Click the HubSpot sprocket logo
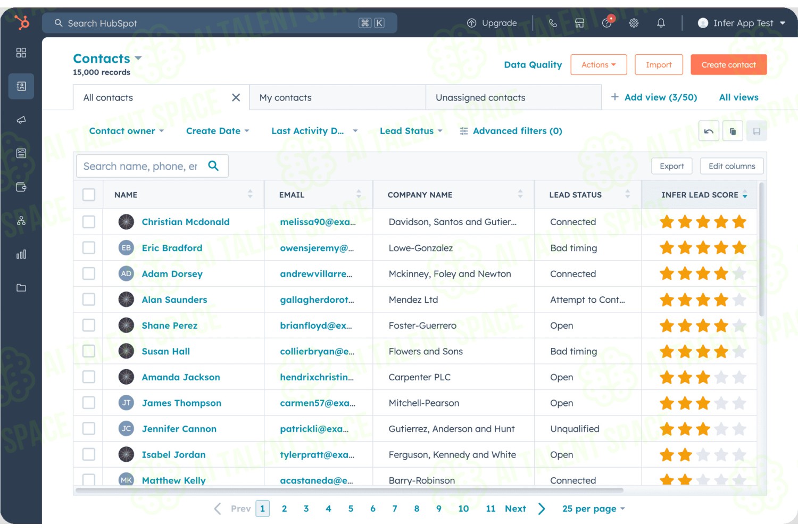The width and height of the screenshot is (798, 532). coord(21,22)
